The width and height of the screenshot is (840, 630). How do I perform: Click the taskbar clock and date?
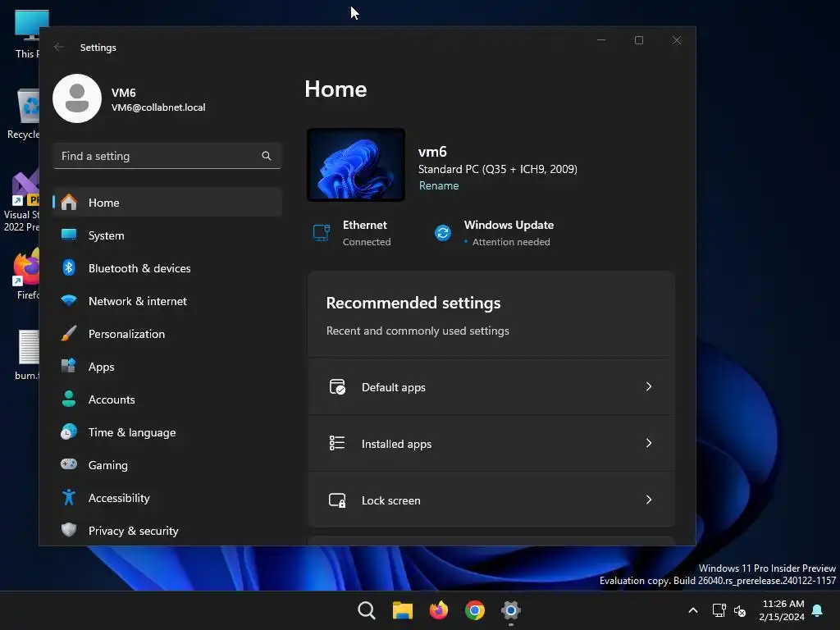(782, 610)
